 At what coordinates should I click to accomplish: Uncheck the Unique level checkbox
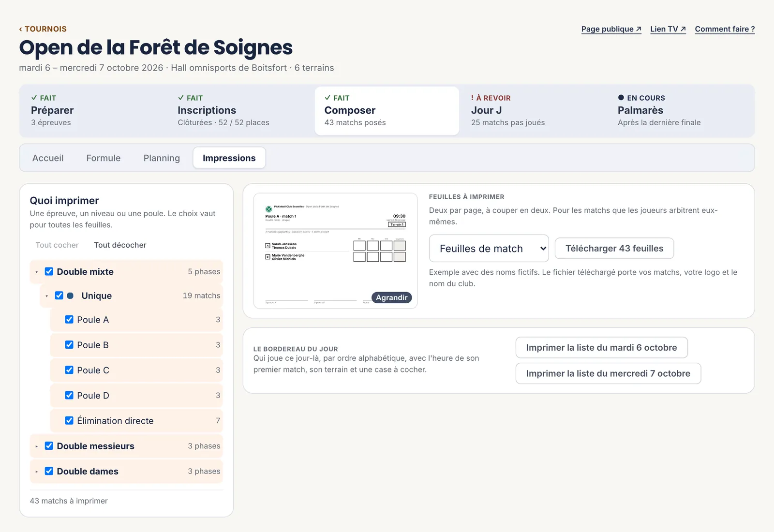click(59, 296)
